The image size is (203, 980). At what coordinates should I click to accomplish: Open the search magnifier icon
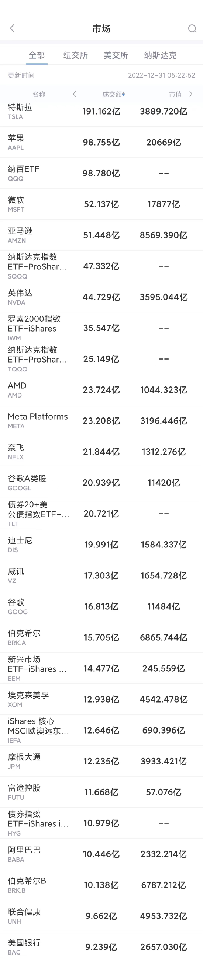(x=192, y=28)
